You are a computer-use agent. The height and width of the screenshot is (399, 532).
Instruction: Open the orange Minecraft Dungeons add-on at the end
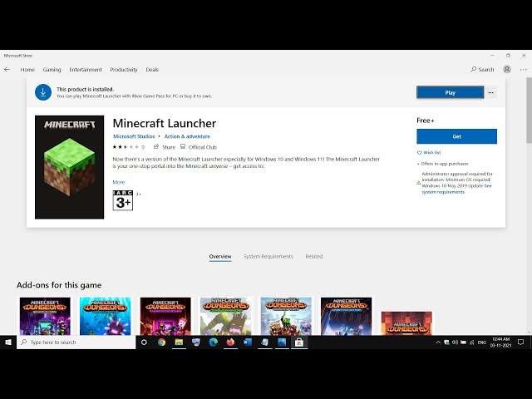click(406, 323)
